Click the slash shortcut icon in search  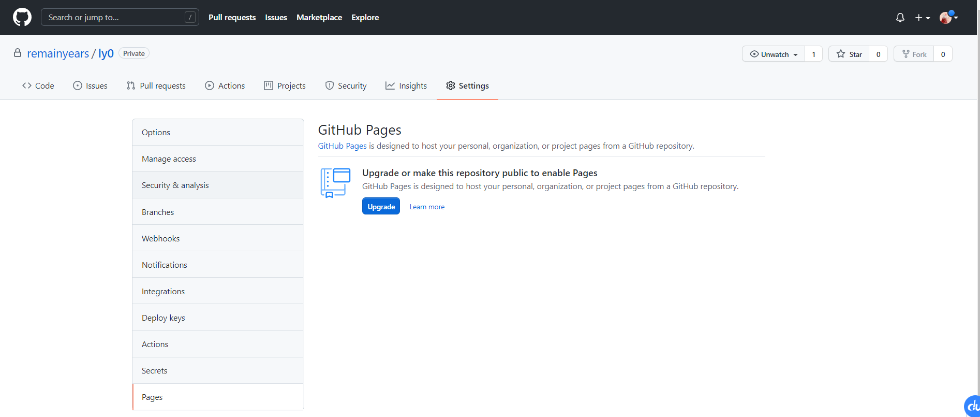(190, 17)
